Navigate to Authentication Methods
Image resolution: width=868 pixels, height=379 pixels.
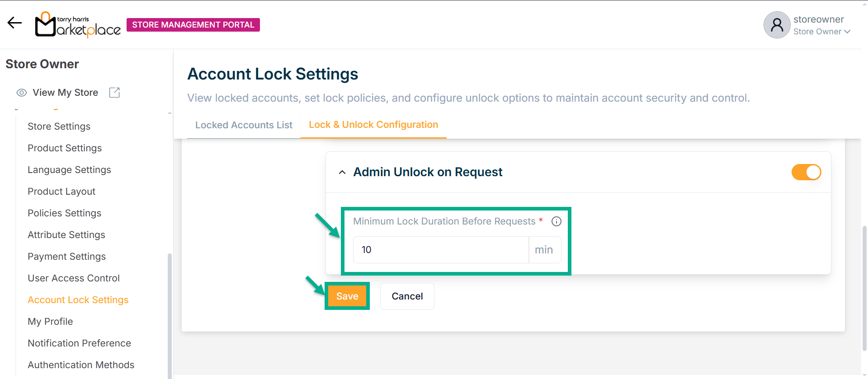[81, 365]
